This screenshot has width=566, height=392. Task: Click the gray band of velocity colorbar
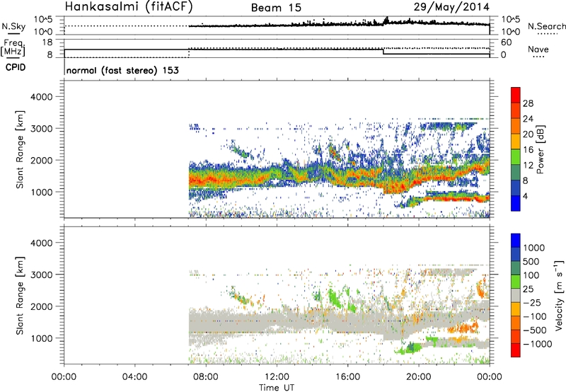click(516, 296)
